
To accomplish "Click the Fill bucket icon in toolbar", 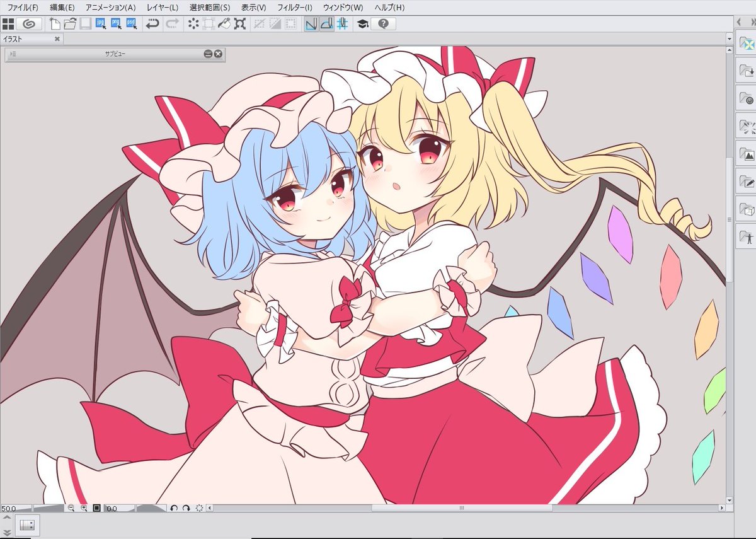I will point(224,24).
